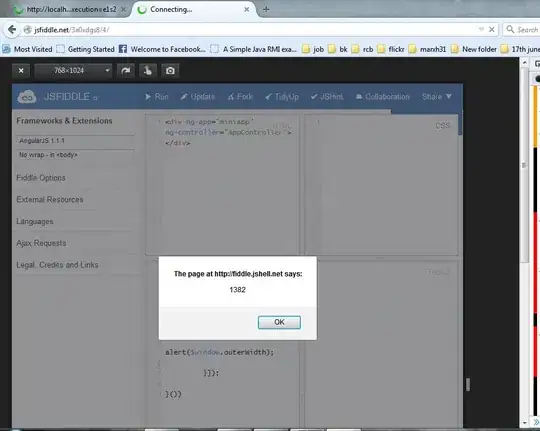Fork the current fiddle

[x=240, y=97]
